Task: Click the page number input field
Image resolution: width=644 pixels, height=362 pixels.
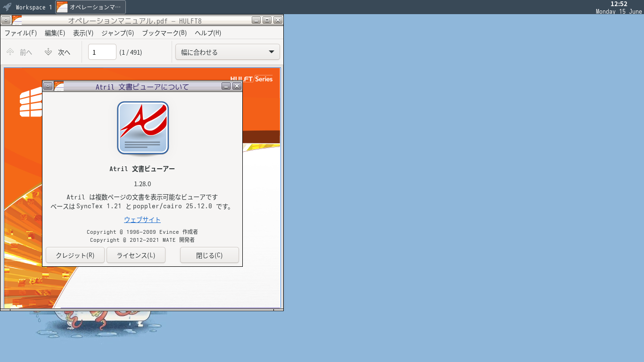Action: tap(102, 52)
